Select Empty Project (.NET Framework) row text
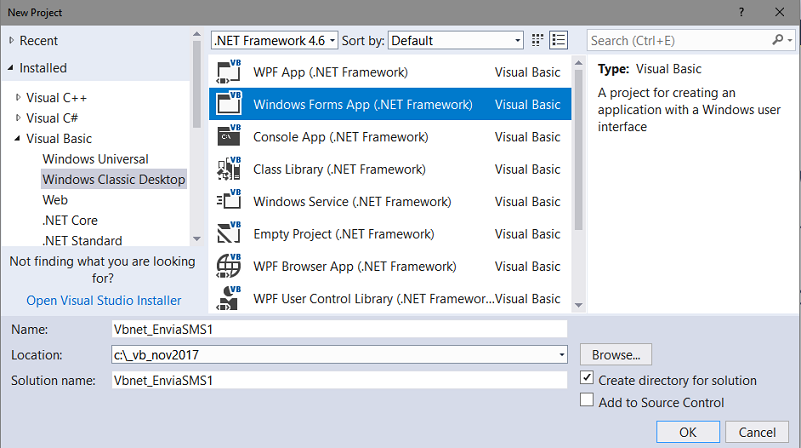This screenshot has height=448, width=801. [x=344, y=234]
